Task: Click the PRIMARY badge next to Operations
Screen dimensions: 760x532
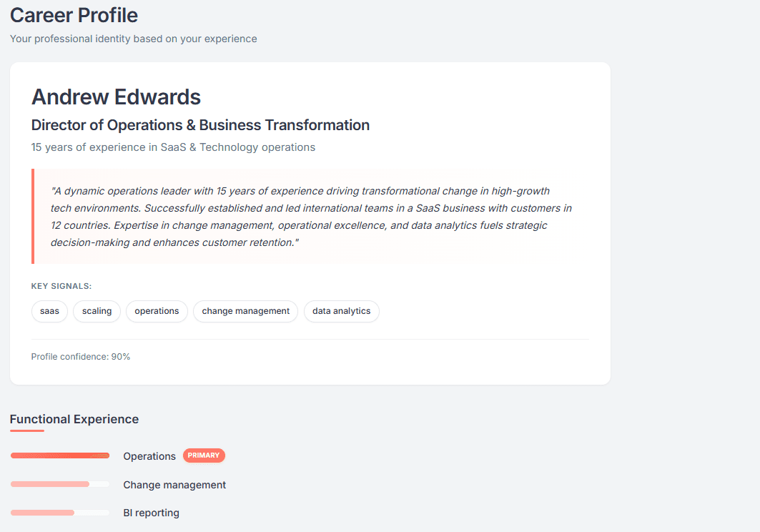Action: pyautogui.click(x=204, y=455)
